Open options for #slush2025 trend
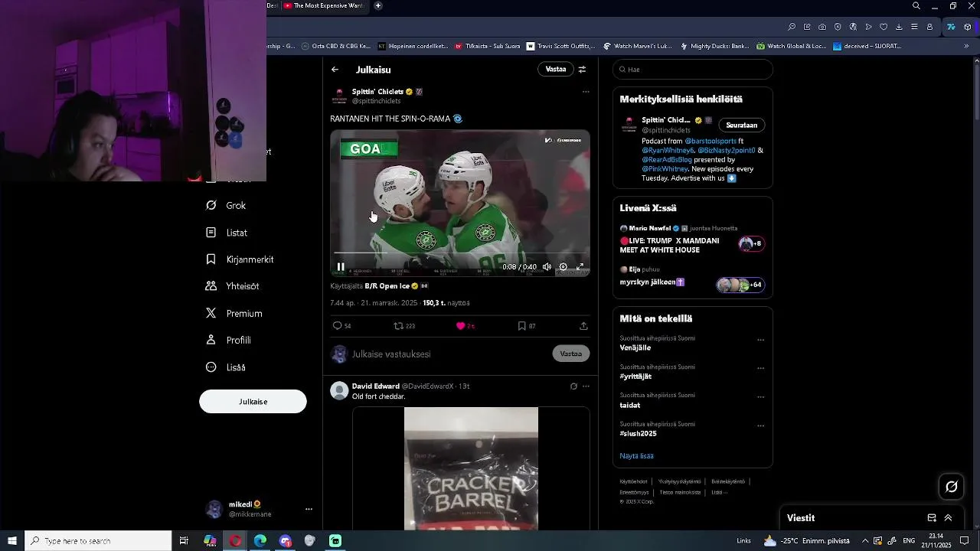This screenshot has height=551, width=980. click(760, 425)
